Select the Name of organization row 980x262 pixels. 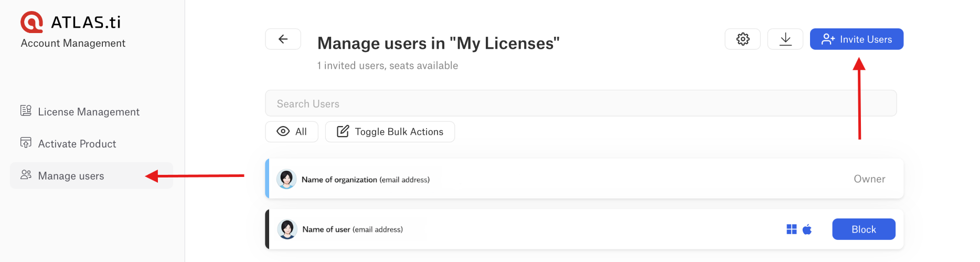tap(577, 179)
